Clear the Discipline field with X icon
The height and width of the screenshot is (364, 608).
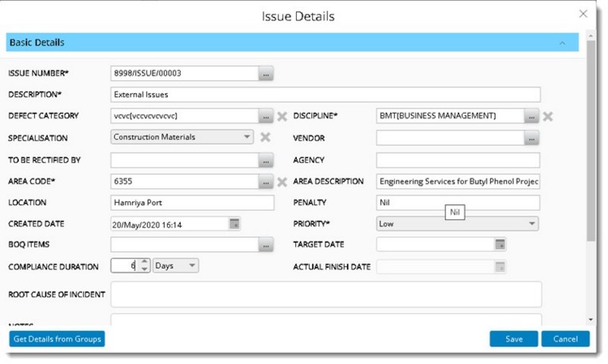tap(548, 117)
